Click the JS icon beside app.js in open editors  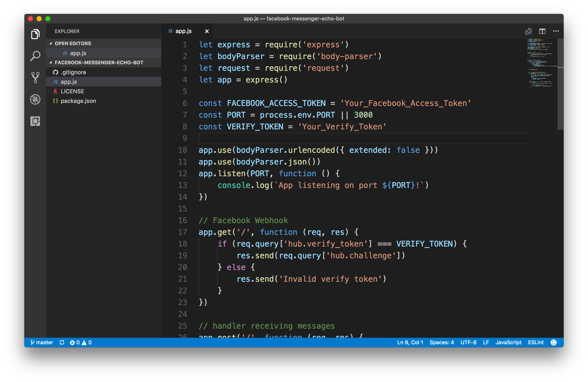tap(65, 53)
